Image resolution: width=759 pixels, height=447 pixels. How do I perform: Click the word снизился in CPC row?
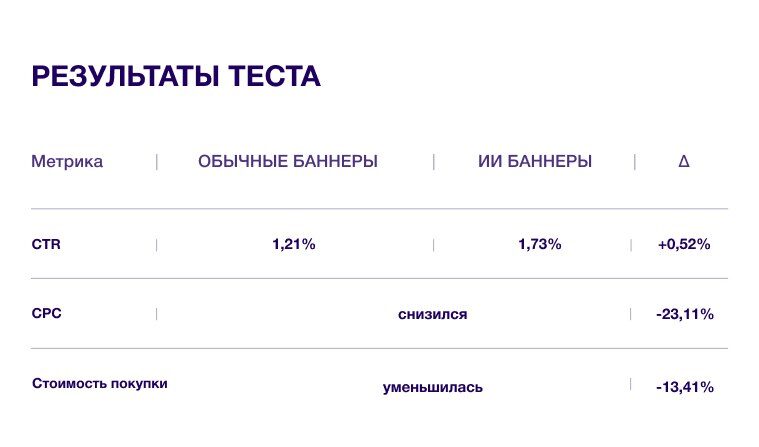tap(432, 314)
